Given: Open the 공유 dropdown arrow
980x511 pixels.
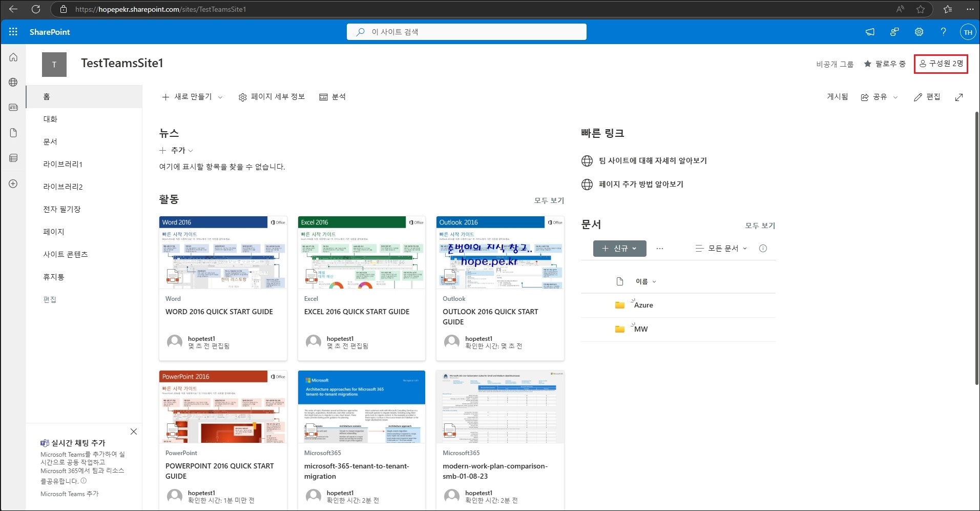Looking at the screenshot, I should coord(895,97).
